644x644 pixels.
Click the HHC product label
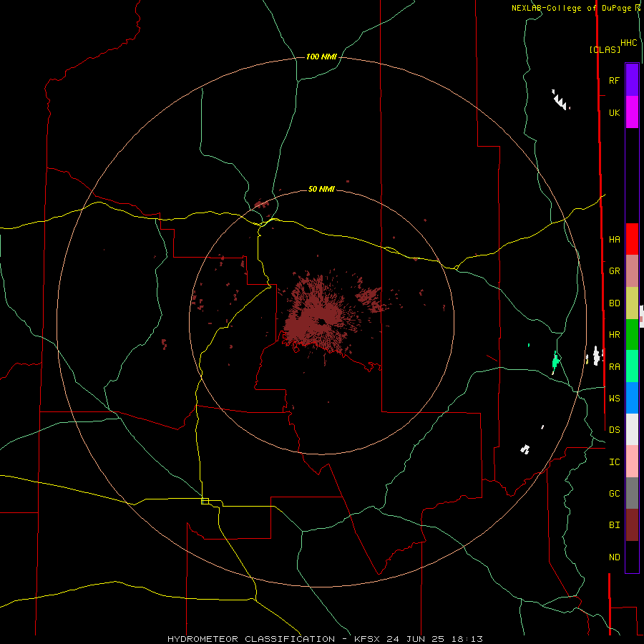pos(629,43)
